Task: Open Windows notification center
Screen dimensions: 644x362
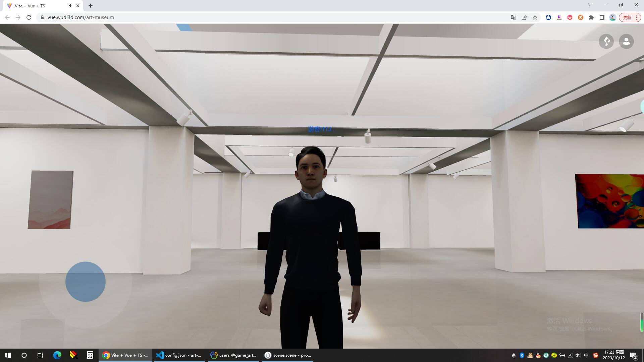Action: click(634, 355)
